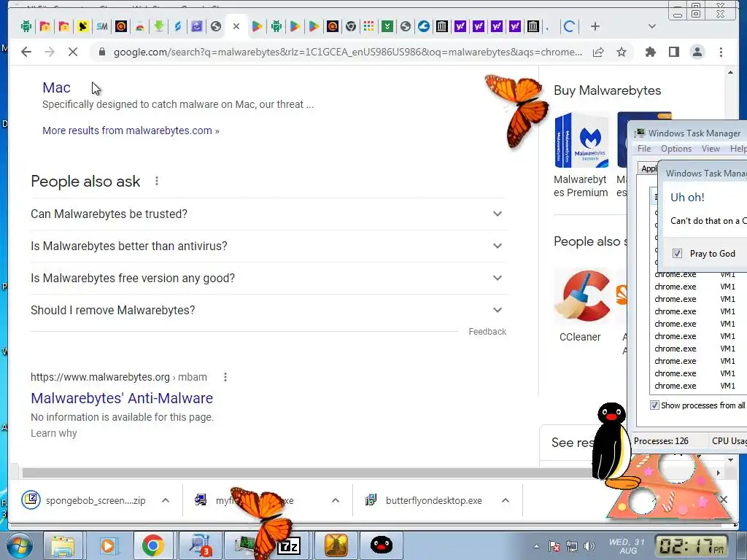747x560 pixels.
Task: Switch to the green download arrow tab
Action: (x=158, y=27)
